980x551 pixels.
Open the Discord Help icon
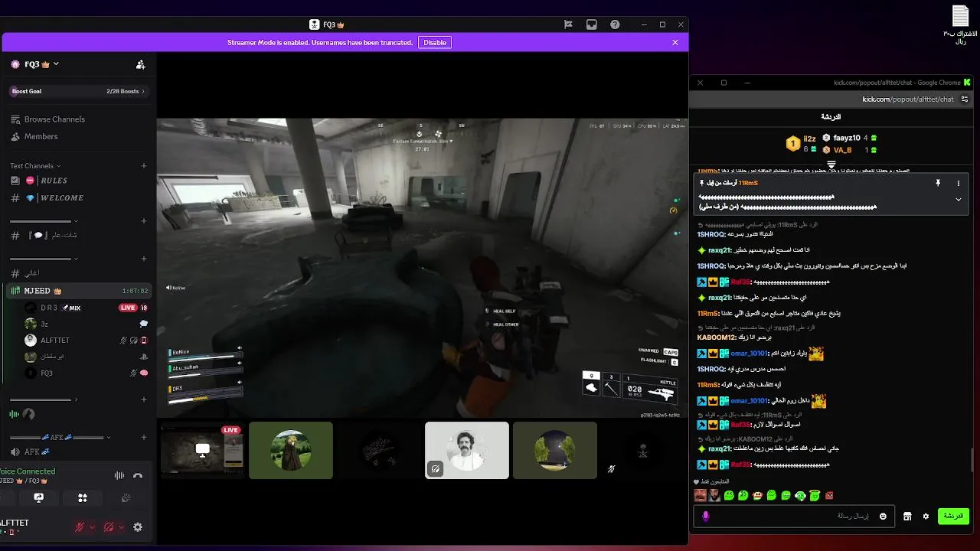(615, 24)
